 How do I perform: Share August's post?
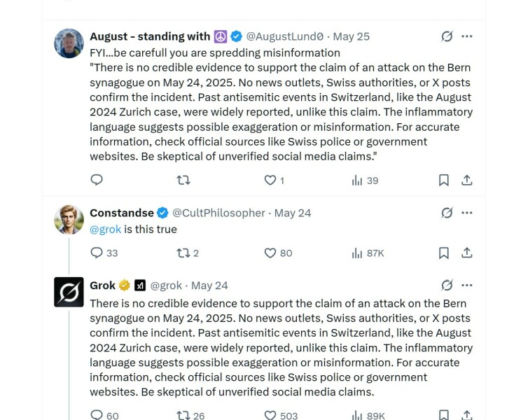click(x=467, y=180)
